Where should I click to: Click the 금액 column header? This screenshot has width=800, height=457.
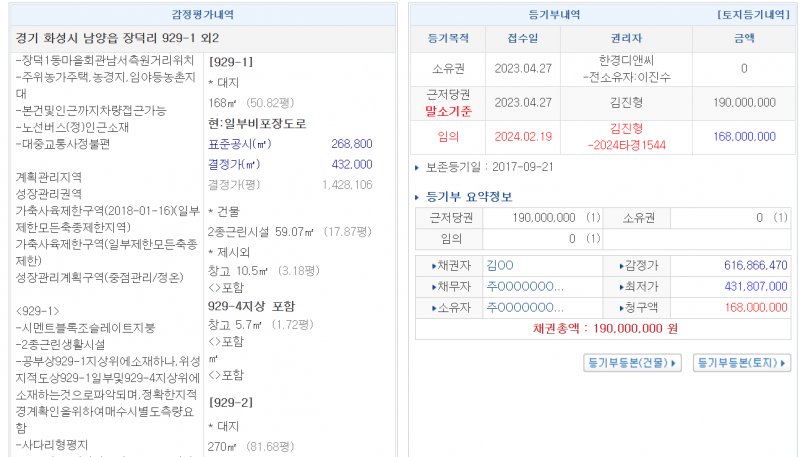(x=743, y=38)
